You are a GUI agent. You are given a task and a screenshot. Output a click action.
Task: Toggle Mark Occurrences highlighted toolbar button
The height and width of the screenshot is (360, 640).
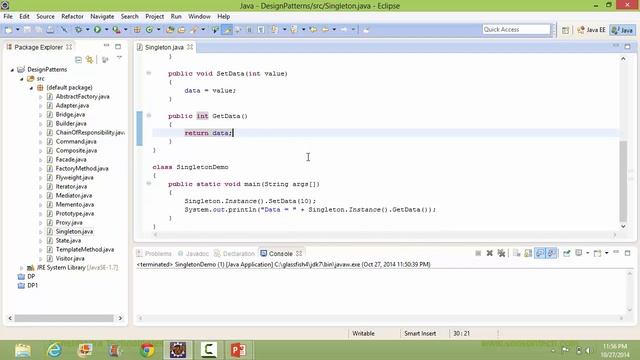[227, 30]
